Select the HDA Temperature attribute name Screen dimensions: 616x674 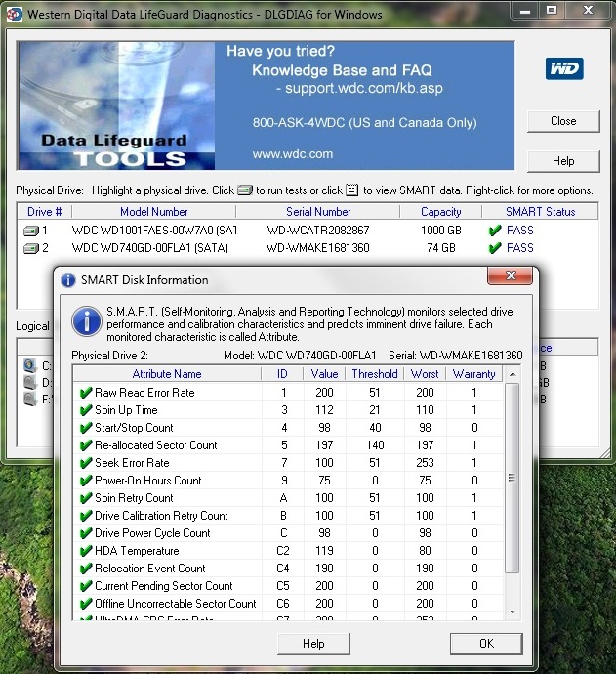[137, 551]
